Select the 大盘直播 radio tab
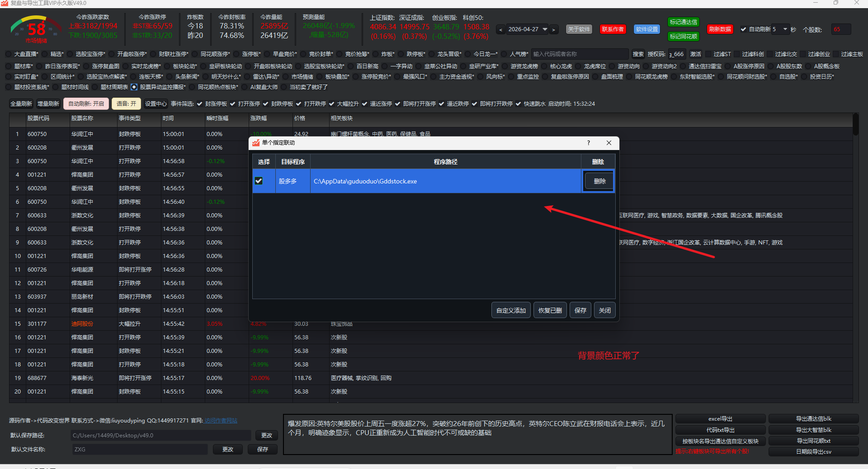 tap(9, 54)
